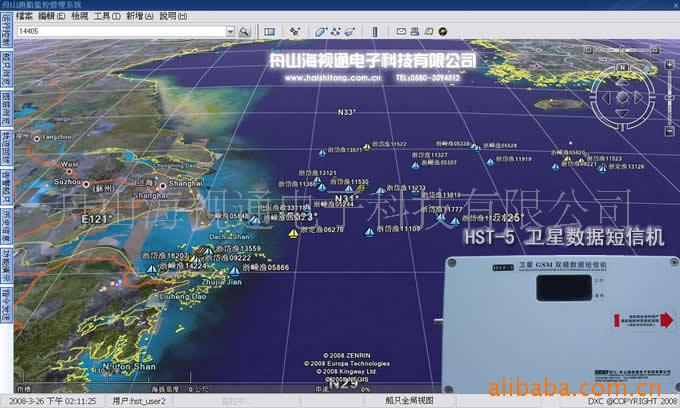Viewport: 680px width, 408px height.
Task: Select the ship marker 浙岱渔11919
Action: [490, 163]
